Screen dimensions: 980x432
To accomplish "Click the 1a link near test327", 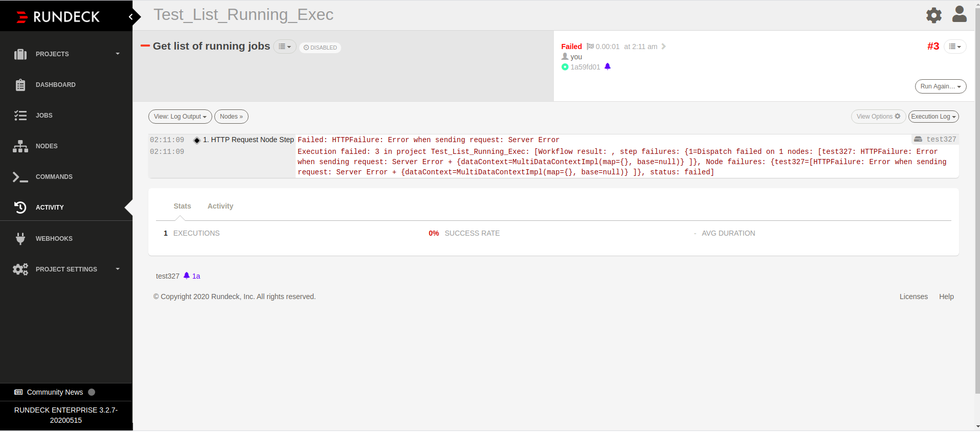I will (196, 276).
